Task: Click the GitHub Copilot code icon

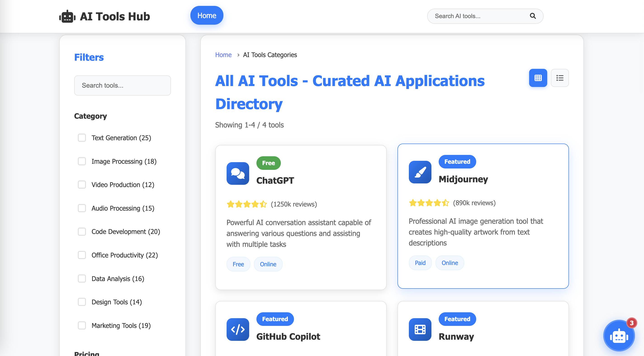Action: pyautogui.click(x=237, y=329)
